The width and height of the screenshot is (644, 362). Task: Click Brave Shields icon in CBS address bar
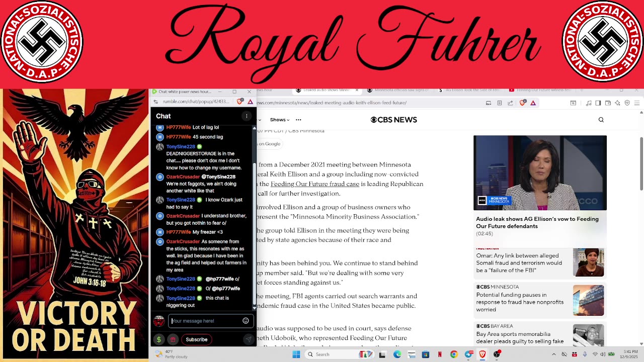[523, 103]
